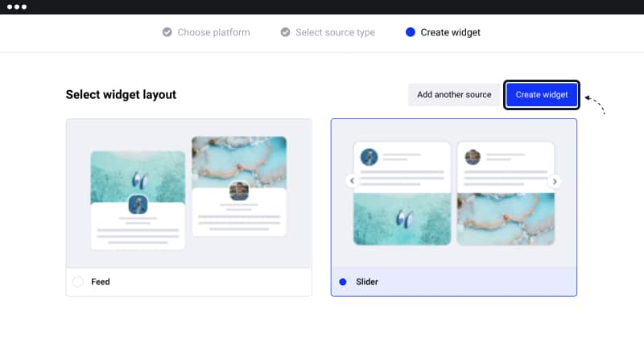
Task: Click the blue Create widget step dot
Action: click(411, 32)
